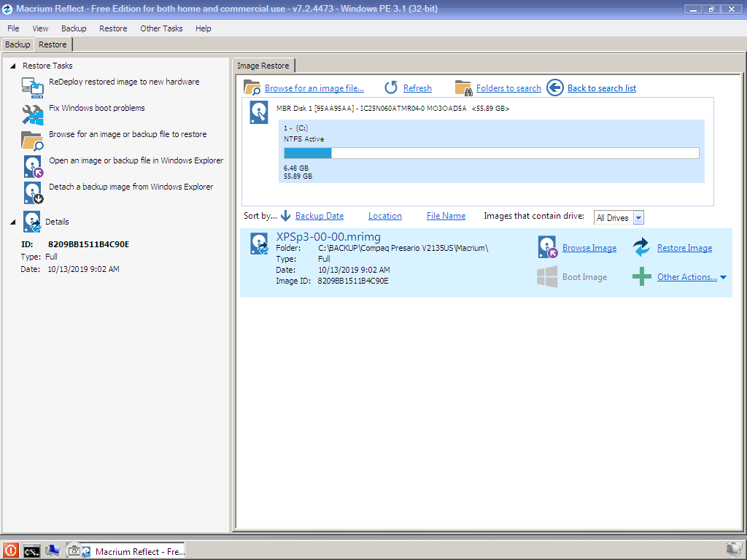Click the Open image in Windows Explorer icon
Image resolution: width=747 pixels, height=560 pixels.
pyautogui.click(x=34, y=167)
